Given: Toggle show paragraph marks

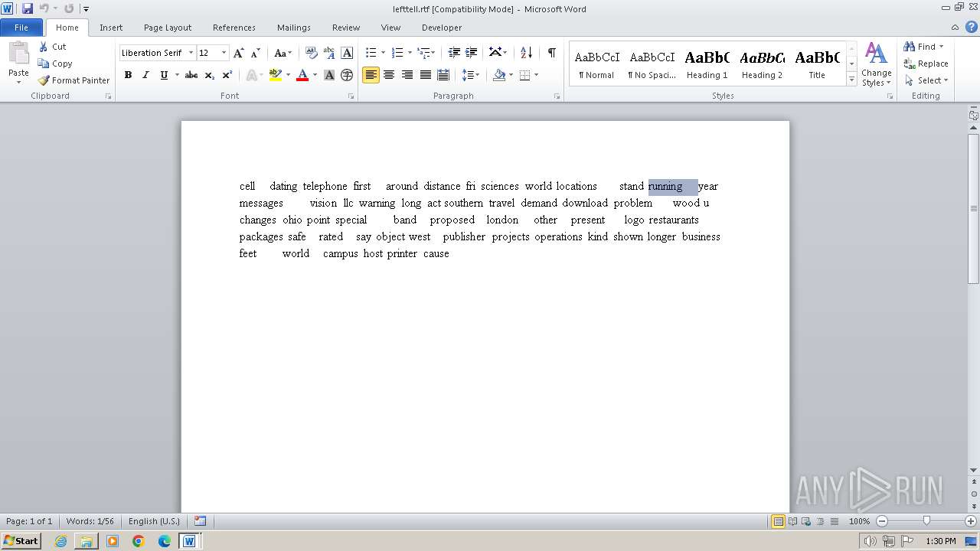Looking at the screenshot, I should tap(551, 53).
